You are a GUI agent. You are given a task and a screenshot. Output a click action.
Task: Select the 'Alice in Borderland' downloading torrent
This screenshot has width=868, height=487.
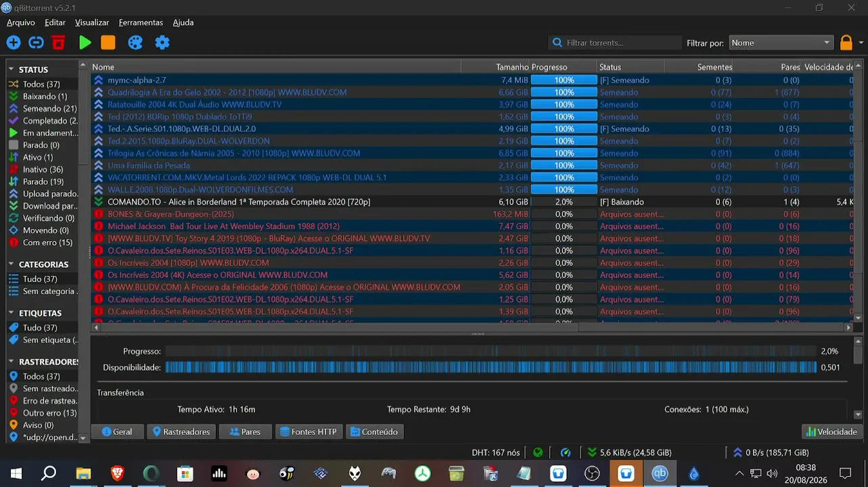(x=472, y=202)
